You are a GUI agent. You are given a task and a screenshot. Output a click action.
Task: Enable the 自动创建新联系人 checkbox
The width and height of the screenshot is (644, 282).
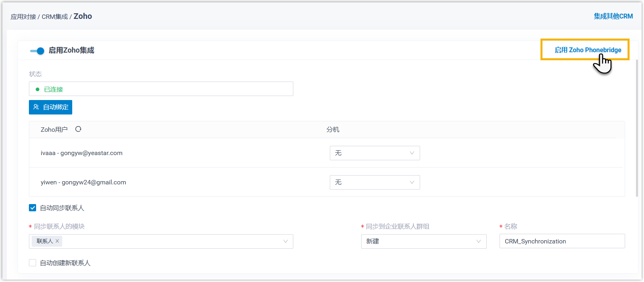[x=33, y=263]
